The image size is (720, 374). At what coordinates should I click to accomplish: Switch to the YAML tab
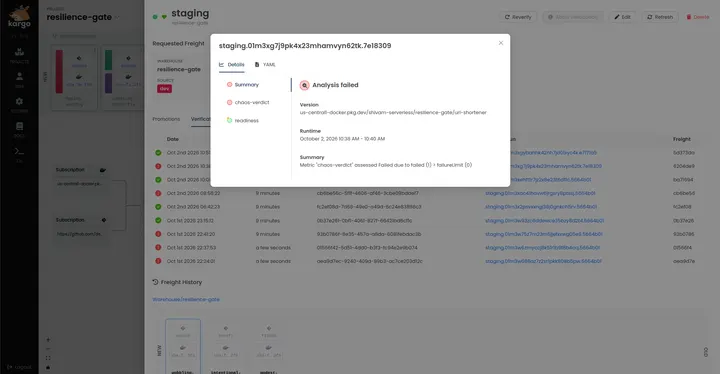click(265, 65)
